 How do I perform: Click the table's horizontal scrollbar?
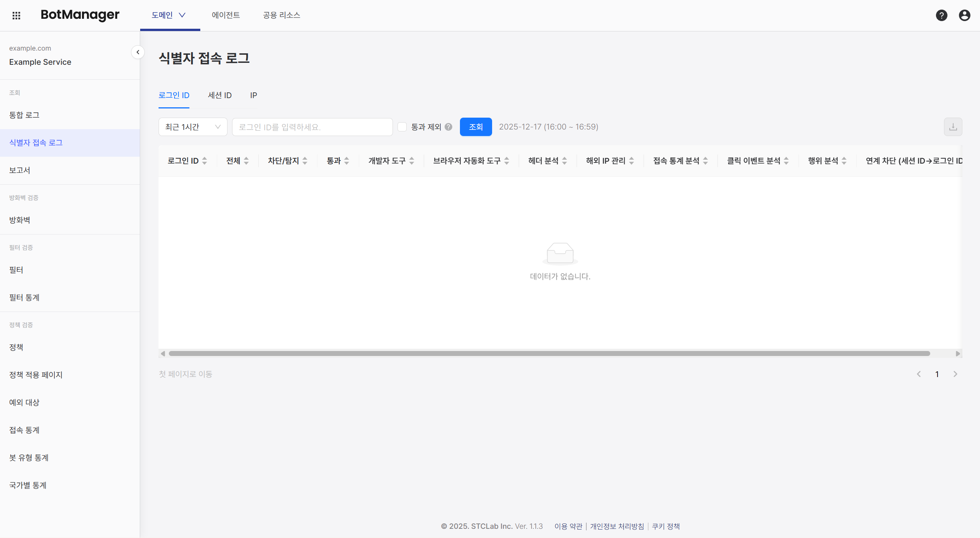(x=549, y=353)
